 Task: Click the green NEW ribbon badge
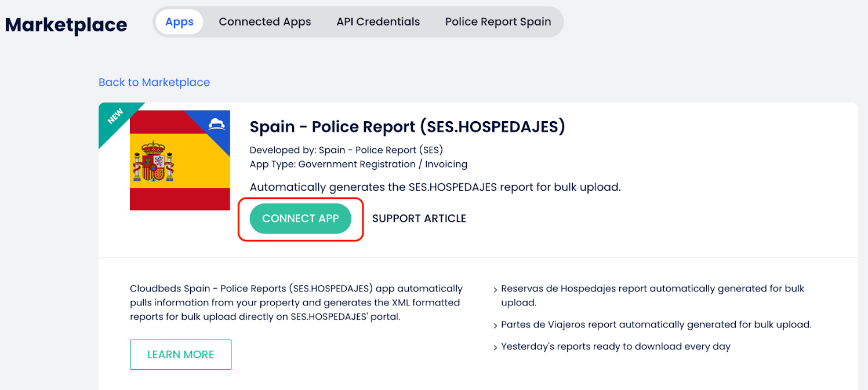click(x=115, y=118)
